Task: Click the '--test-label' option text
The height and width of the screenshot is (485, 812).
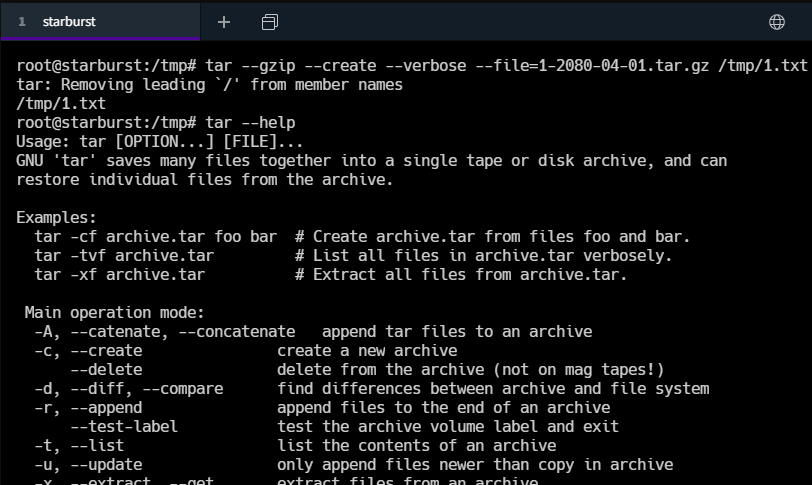Action: coord(124,427)
